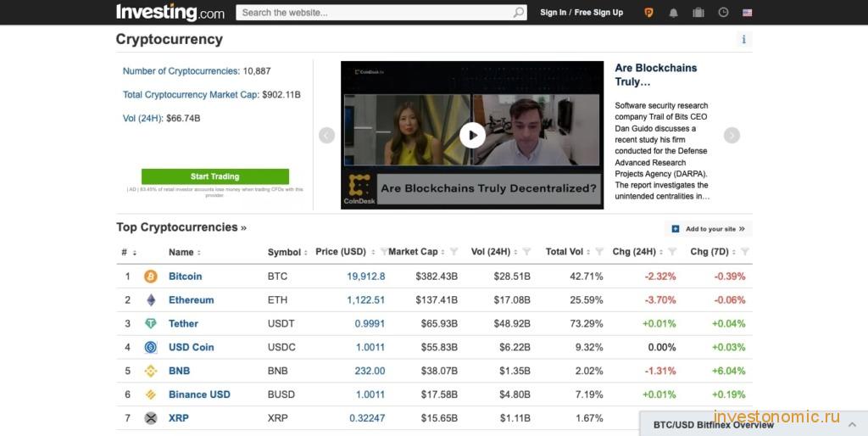Open the XRP link
The height and width of the screenshot is (436, 868).
tap(178, 418)
